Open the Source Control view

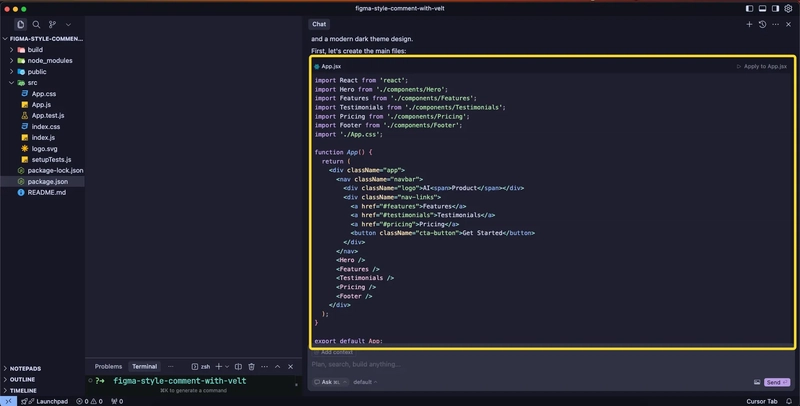(x=52, y=24)
